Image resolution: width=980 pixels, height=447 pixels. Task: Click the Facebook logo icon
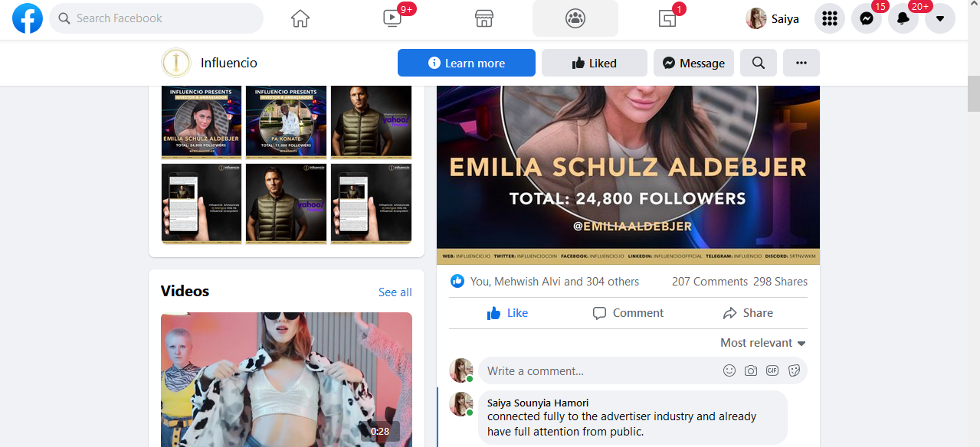tap(28, 18)
